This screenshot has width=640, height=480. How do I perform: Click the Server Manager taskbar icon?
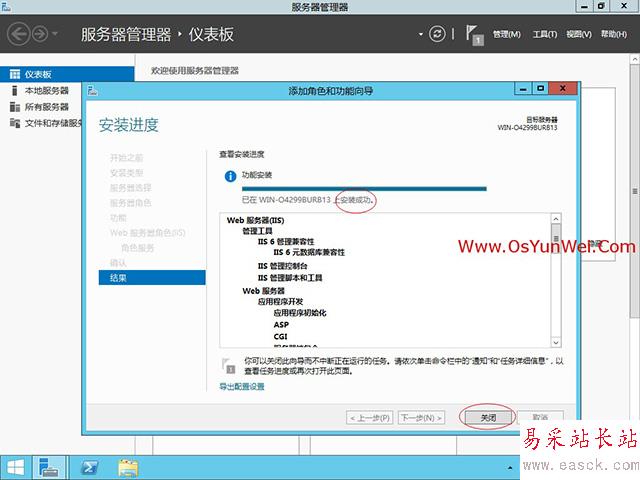[49, 468]
